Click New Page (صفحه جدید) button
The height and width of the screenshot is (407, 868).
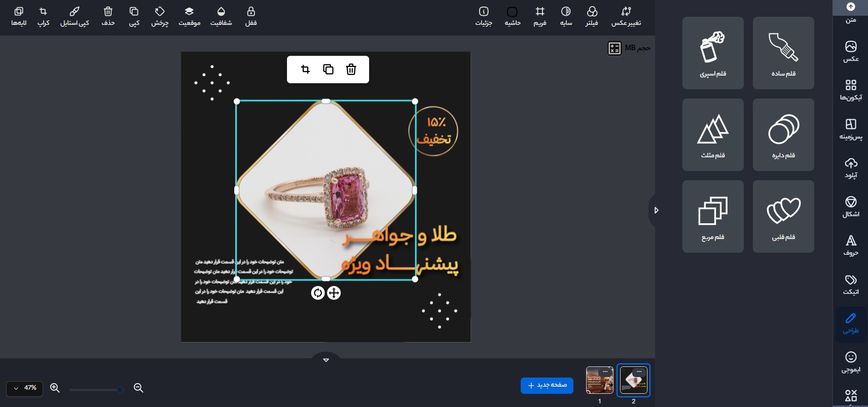(547, 386)
